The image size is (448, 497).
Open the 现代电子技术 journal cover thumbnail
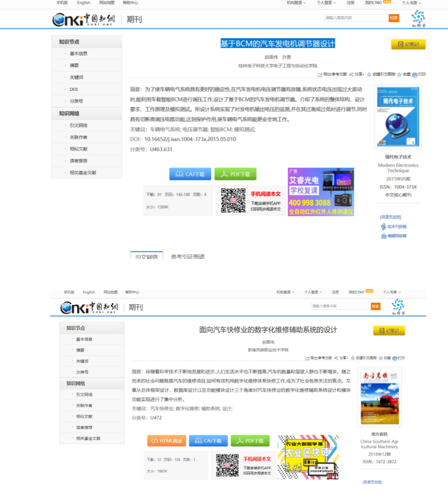coord(398,116)
